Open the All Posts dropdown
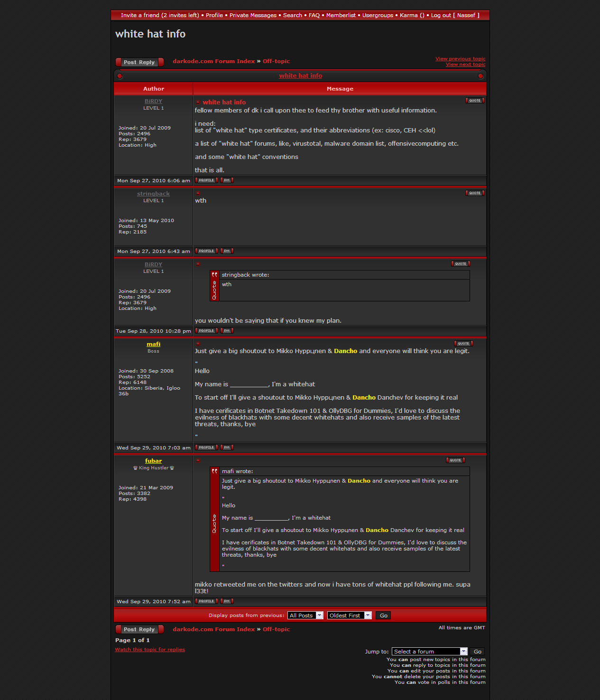 click(x=305, y=616)
